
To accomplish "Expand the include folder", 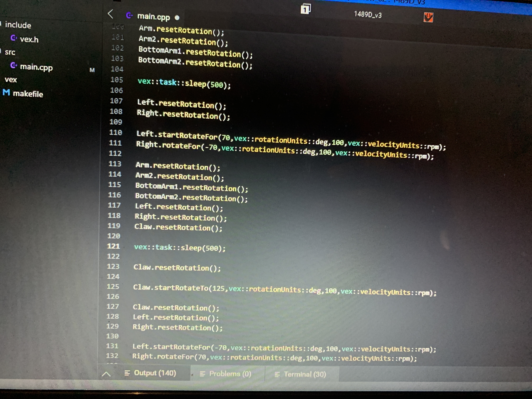I will tap(18, 25).
